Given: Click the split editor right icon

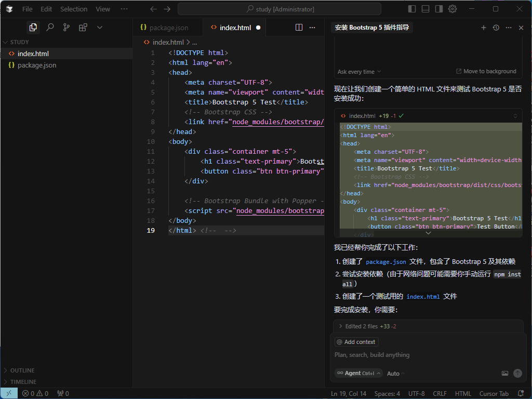Looking at the screenshot, I should coord(299,28).
